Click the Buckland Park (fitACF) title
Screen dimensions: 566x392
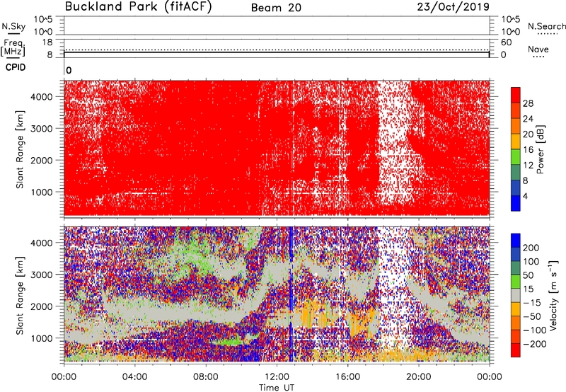pos(138,7)
